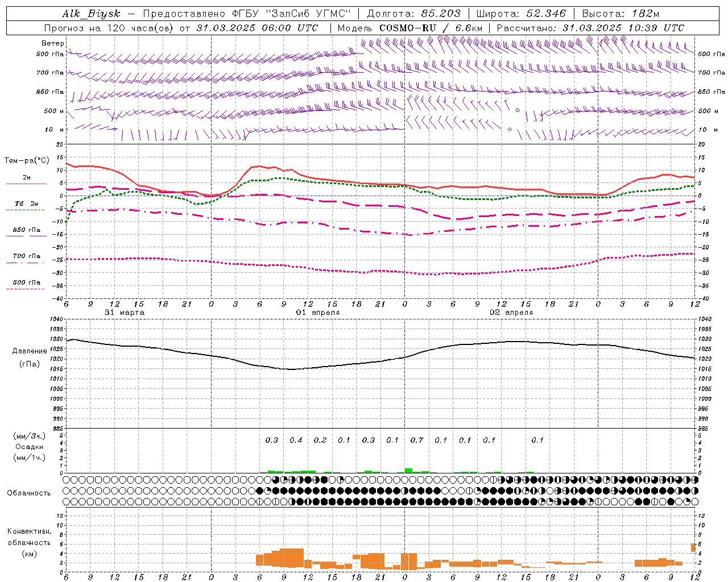Viewport: 728px width, 582px height.
Task: Click dashed line sample under 'Td 2м' legend
Action: pyautogui.click(x=26, y=210)
